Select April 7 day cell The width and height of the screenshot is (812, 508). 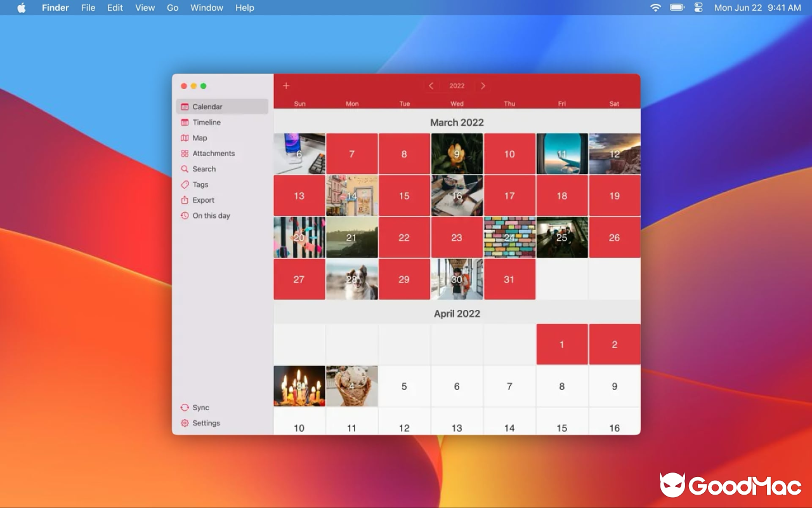click(509, 386)
